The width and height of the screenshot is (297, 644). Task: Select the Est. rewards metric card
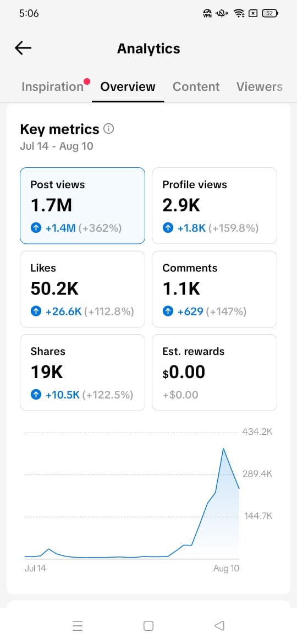click(x=215, y=373)
